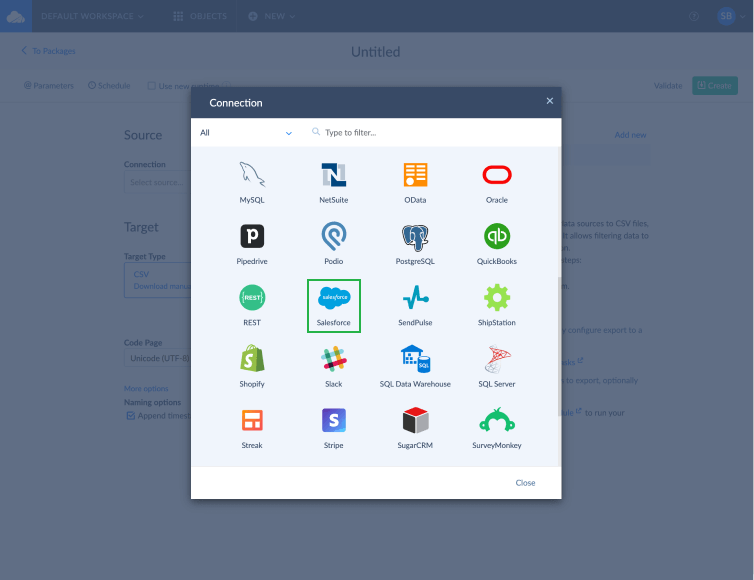Pick the OData connector
The image size is (754, 580).
415,183
